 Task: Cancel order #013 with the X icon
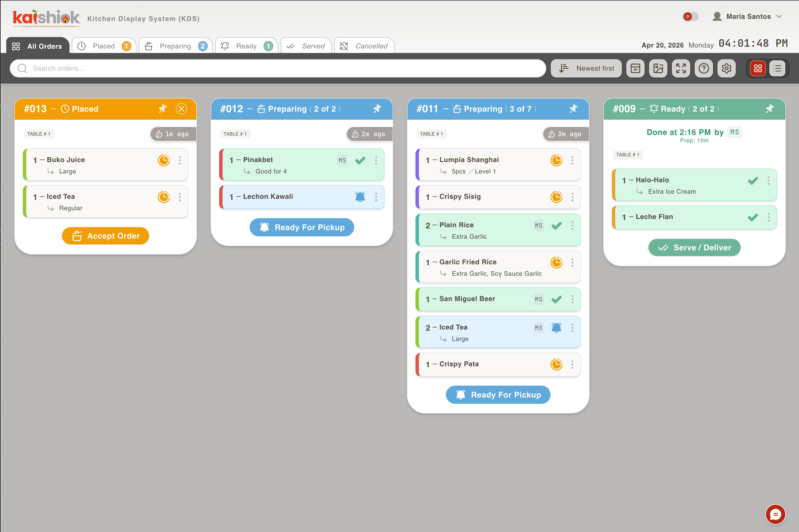click(x=181, y=109)
